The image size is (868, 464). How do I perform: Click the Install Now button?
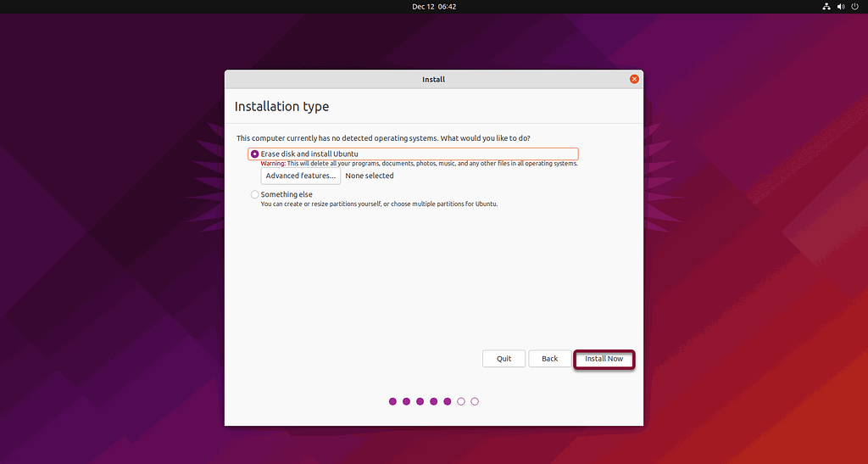(x=604, y=359)
